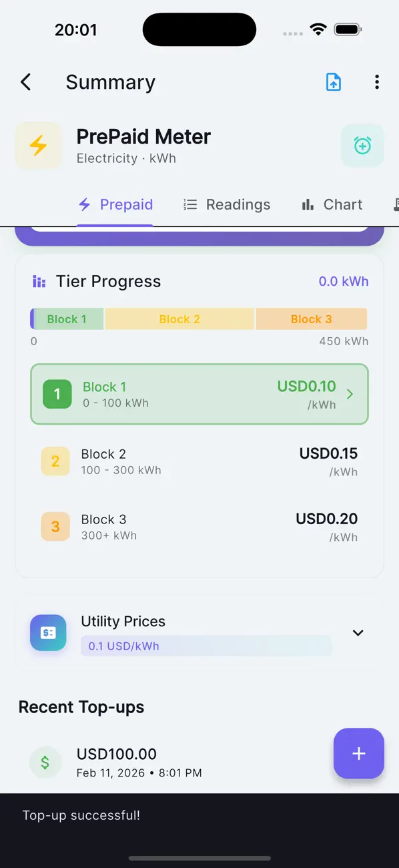Go back using the arrow before Summary

[25, 81]
